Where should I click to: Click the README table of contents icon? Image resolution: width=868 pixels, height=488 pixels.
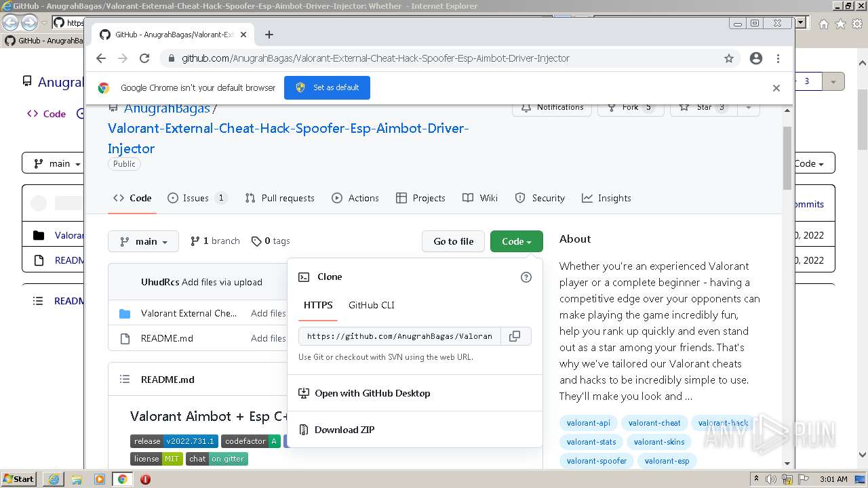click(125, 380)
